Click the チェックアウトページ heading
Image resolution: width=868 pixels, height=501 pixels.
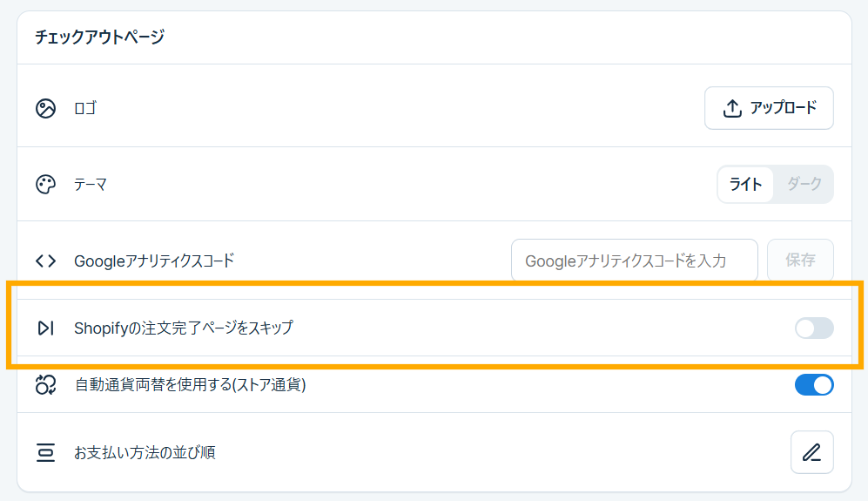point(99,37)
